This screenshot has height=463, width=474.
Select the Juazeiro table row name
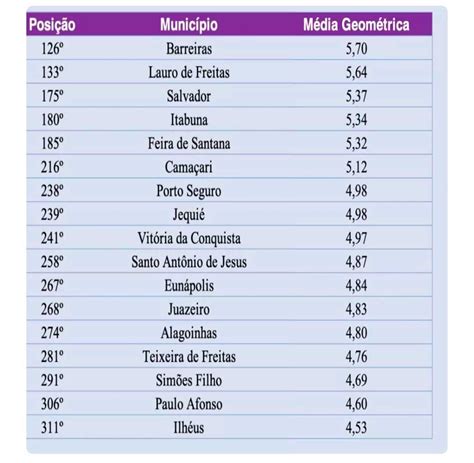click(x=189, y=310)
